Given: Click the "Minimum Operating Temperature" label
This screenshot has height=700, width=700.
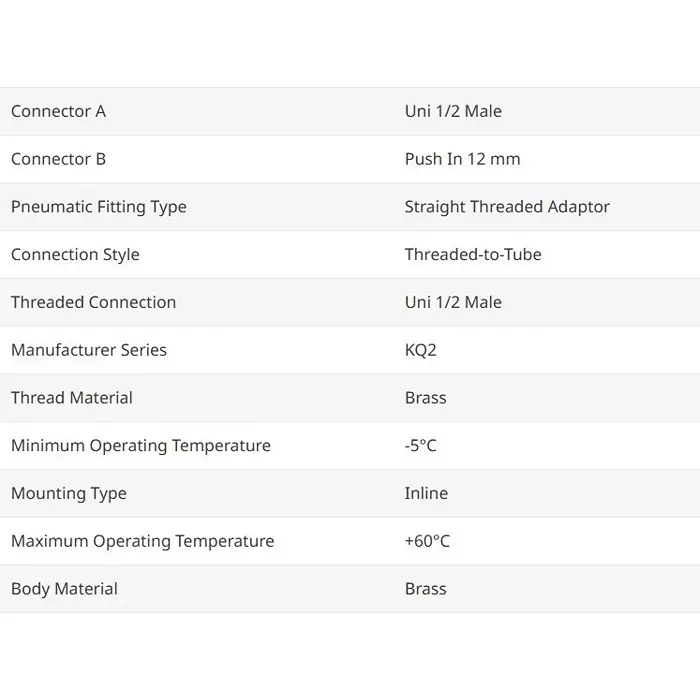Looking at the screenshot, I should pos(140,446).
